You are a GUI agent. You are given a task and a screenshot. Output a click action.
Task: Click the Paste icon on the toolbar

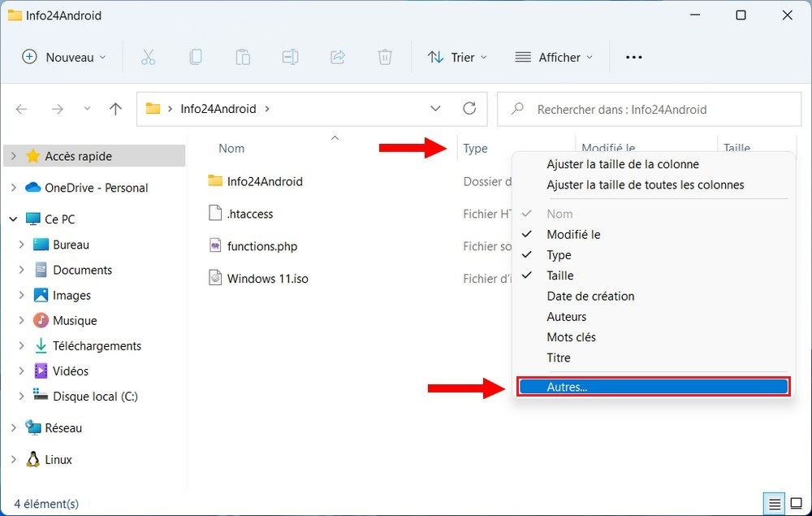point(243,57)
